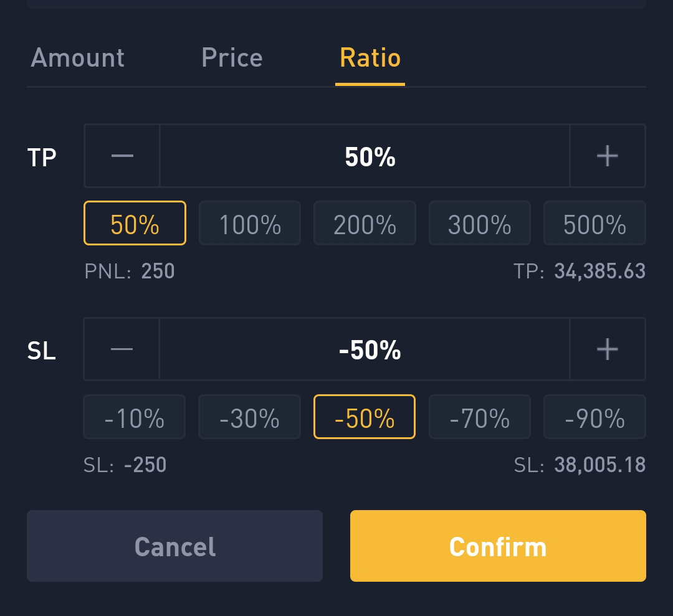Open the Ratio tab
This screenshot has height=616, width=673.
pos(370,58)
